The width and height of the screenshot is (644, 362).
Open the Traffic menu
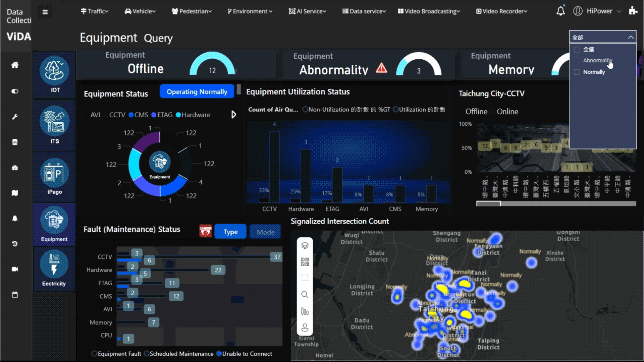pos(95,11)
